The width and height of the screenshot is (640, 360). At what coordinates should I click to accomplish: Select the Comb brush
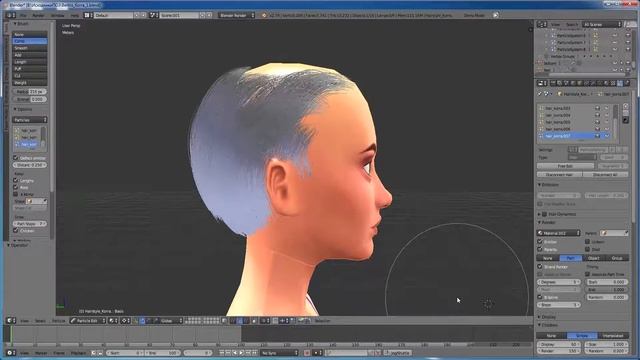29,41
